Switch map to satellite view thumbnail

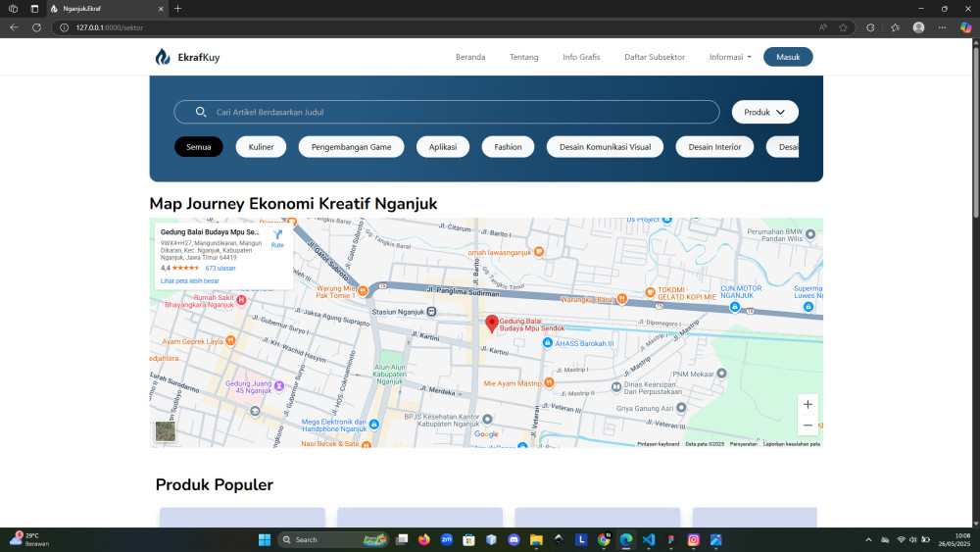pos(166,431)
